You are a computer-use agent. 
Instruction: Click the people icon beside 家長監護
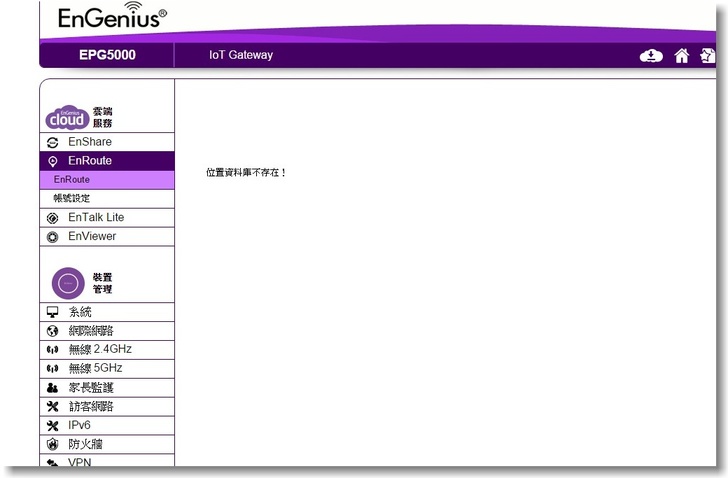(x=52, y=388)
